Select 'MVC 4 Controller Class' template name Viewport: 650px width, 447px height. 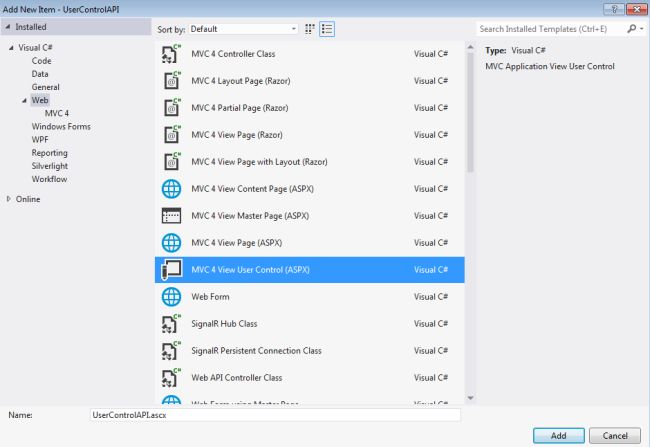click(x=233, y=54)
